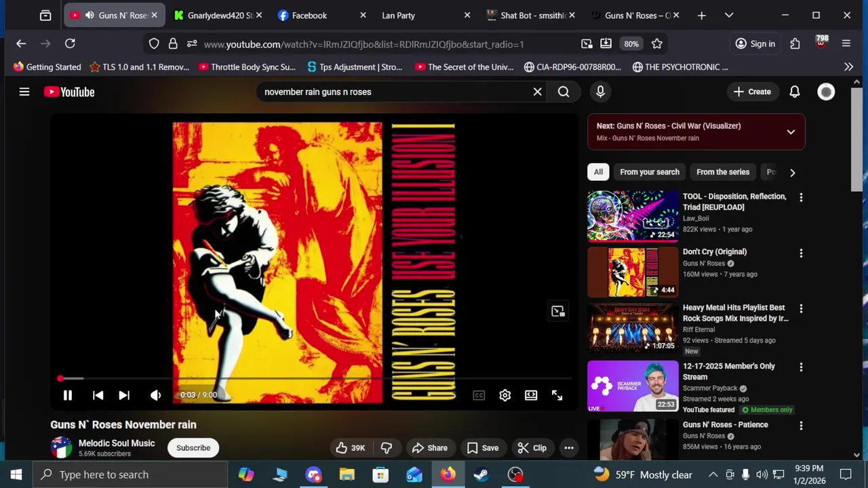Pause the playing video
The height and width of the screenshot is (488, 868).
click(x=68, y=395)
